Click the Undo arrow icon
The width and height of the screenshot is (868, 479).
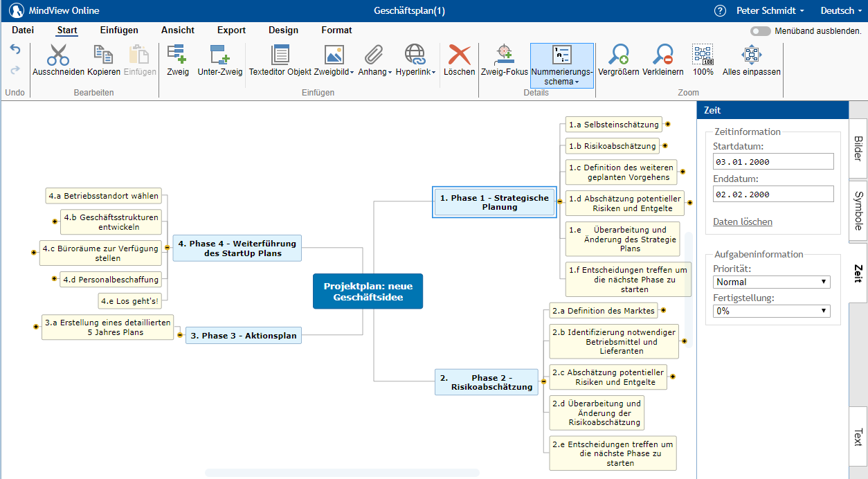pyautogui.click(x=15, y=49)
